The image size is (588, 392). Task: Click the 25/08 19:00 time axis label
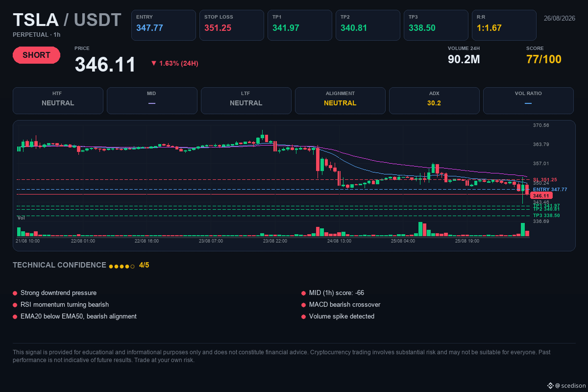tap(467, 241)
